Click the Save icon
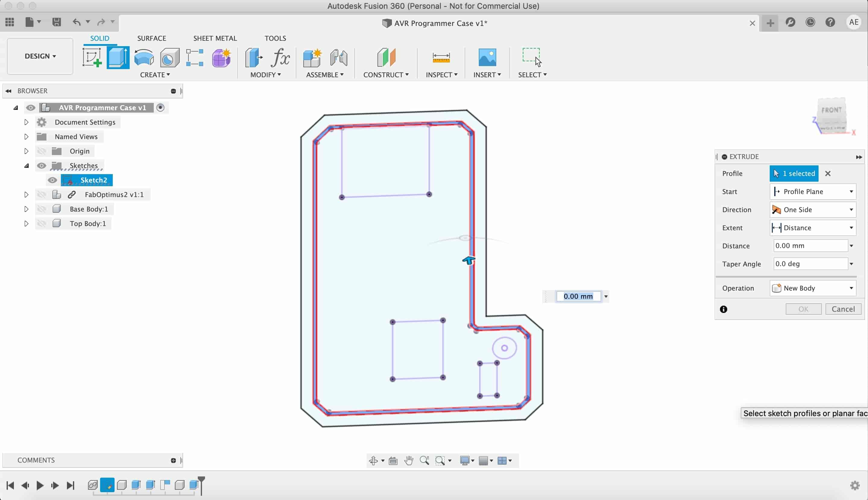This screenshot has height=500, width=868. (57, 22)
